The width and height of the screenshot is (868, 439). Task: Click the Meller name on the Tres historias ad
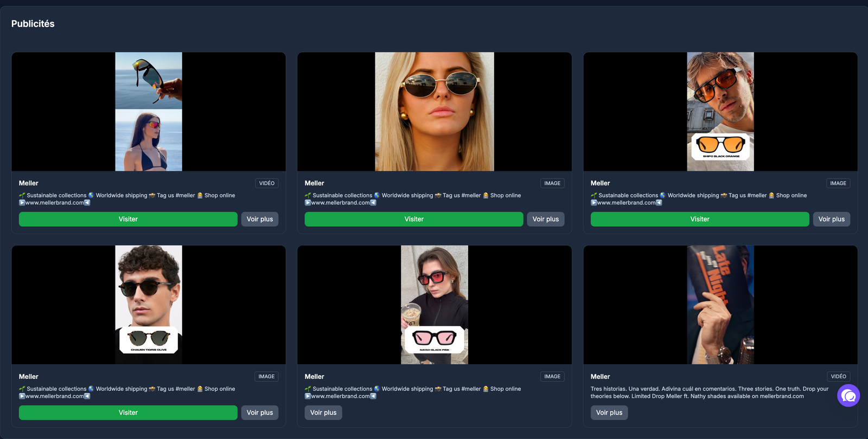point(601,377)
